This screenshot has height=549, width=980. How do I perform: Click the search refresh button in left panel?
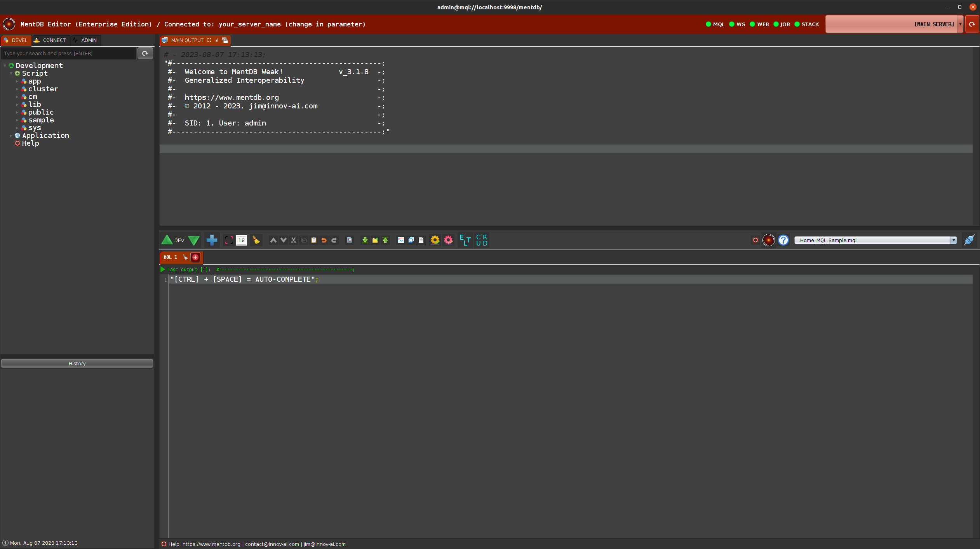pos(145,53)
